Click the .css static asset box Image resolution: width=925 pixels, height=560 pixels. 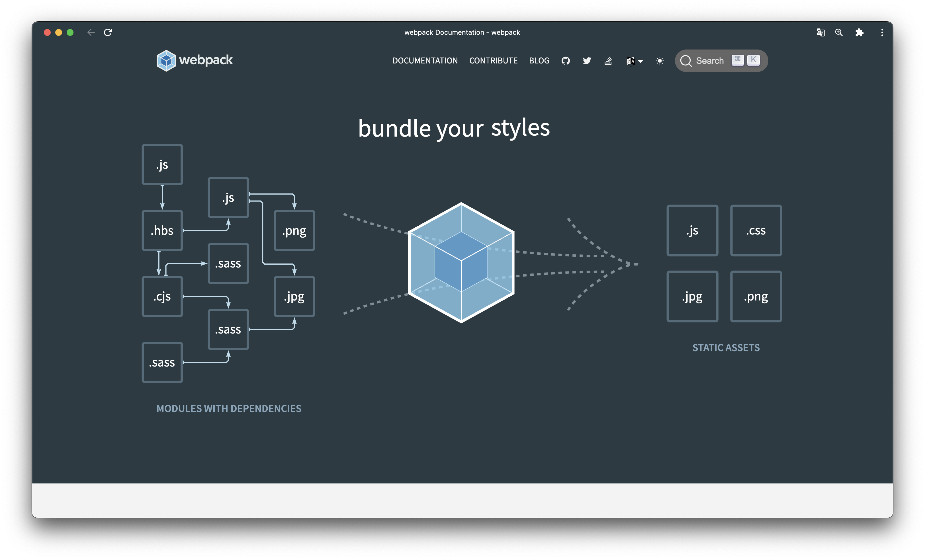[756, 230]
